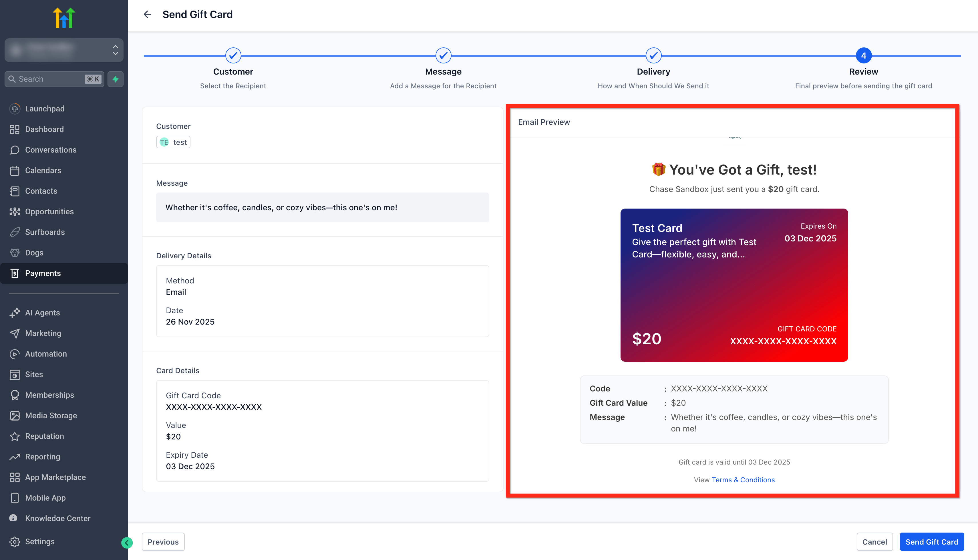This screenshot has height=560, width=978.
Task: Click the Calendars icon in sidebar
Action: click(x=15, y=170)
